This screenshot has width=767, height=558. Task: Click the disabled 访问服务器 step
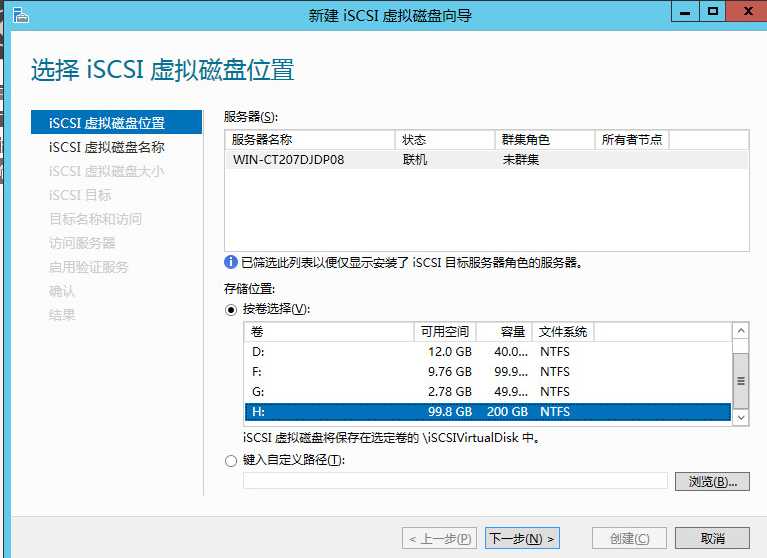point(82,243)
